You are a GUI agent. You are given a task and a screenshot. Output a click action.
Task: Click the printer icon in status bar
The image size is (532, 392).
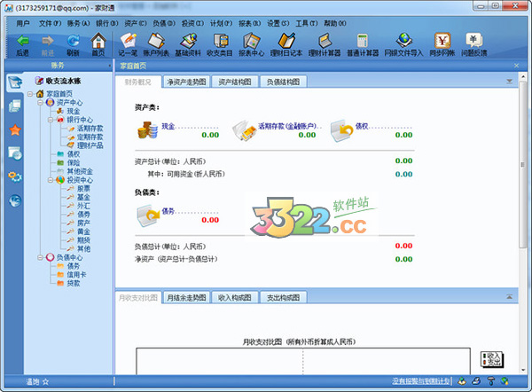(476, 381)
